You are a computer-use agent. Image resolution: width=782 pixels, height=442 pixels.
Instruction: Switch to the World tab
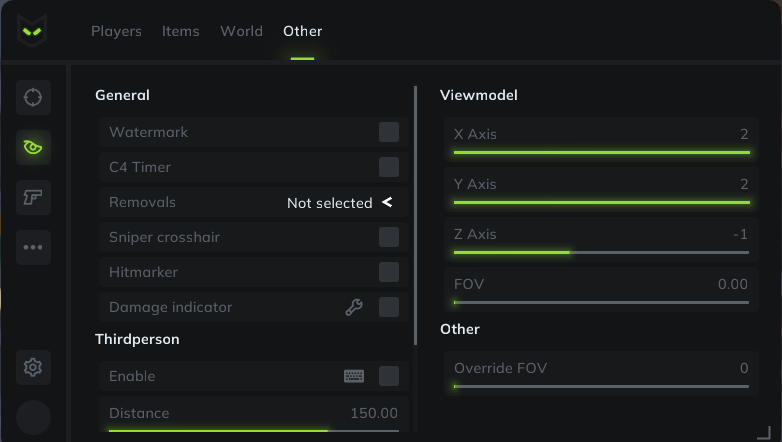(241, 31)
